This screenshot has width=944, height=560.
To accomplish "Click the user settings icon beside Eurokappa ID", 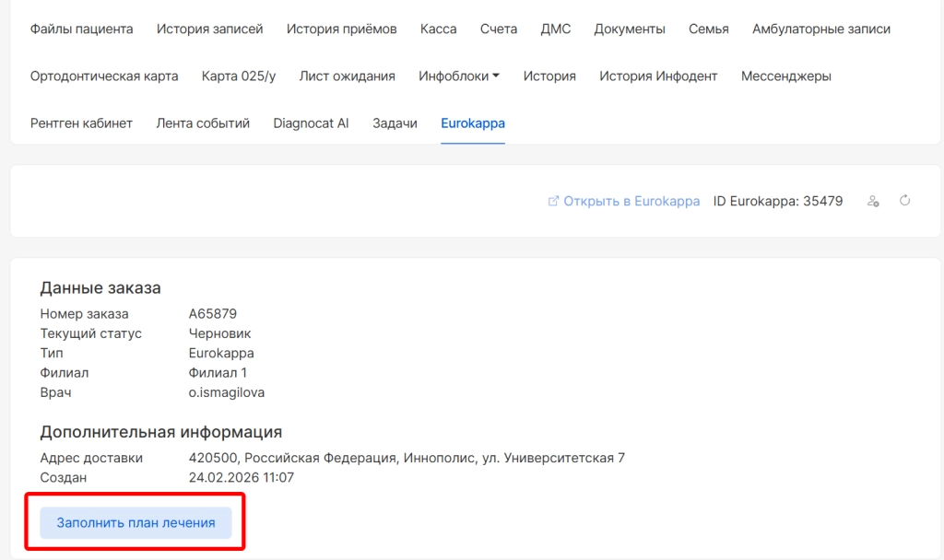I will coord(873,201).
